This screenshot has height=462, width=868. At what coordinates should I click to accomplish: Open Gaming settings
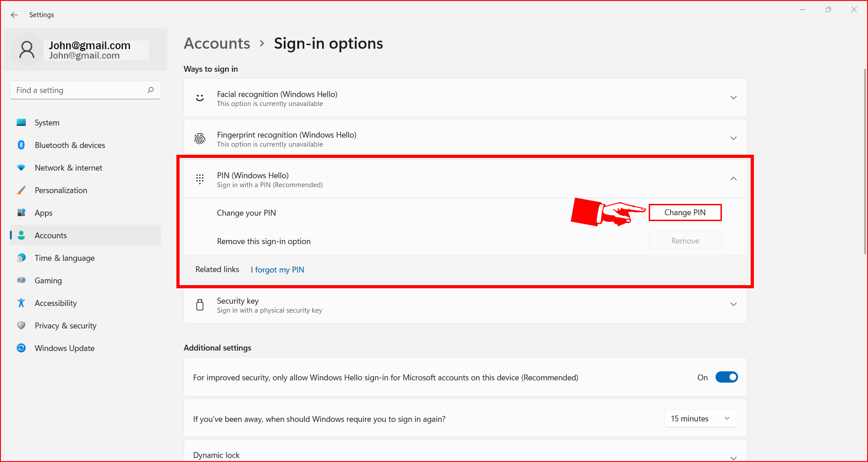21,280
